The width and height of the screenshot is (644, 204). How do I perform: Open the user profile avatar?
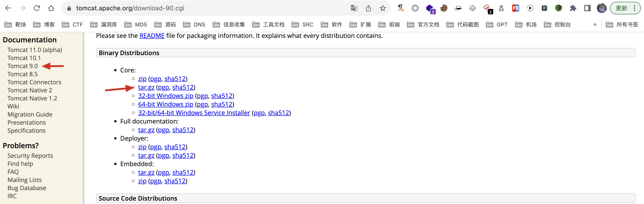[602, 8]
